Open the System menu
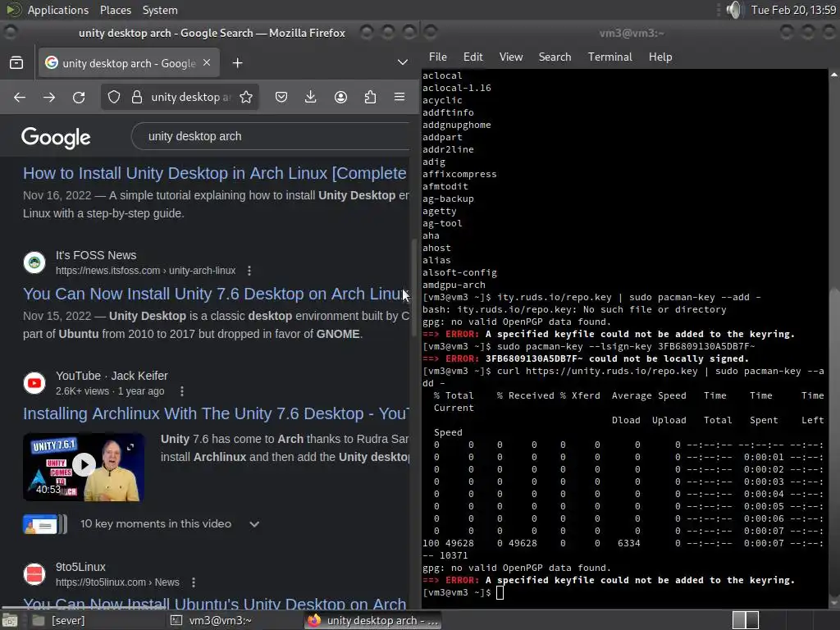This screenshot has height=630, width=840. coord(160,10)
